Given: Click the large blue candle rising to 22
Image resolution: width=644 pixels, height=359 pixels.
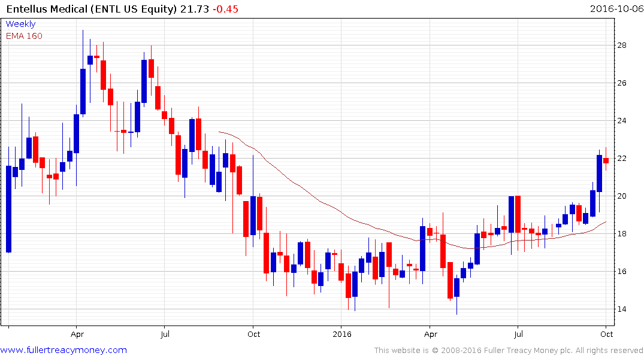Looking at the screenshot, I should click(599, 174).
